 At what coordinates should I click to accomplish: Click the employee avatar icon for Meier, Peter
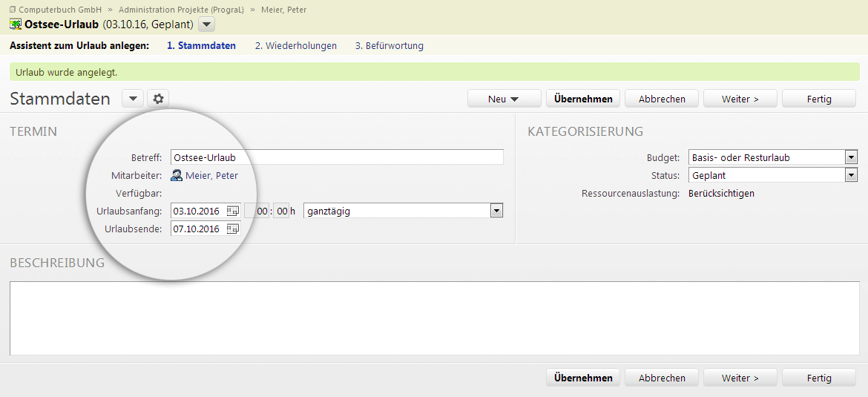(x=177, y=176)
